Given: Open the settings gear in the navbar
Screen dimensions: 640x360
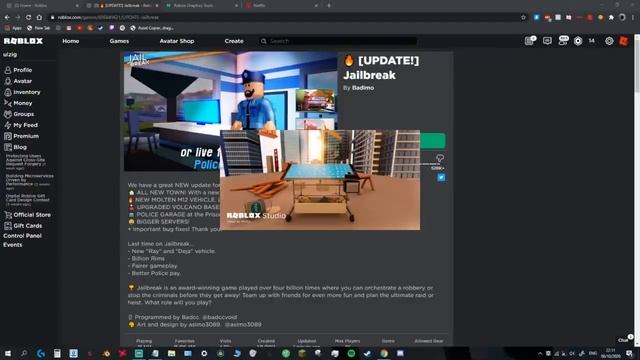Looking at the screenshot, I should coord(609,41).
